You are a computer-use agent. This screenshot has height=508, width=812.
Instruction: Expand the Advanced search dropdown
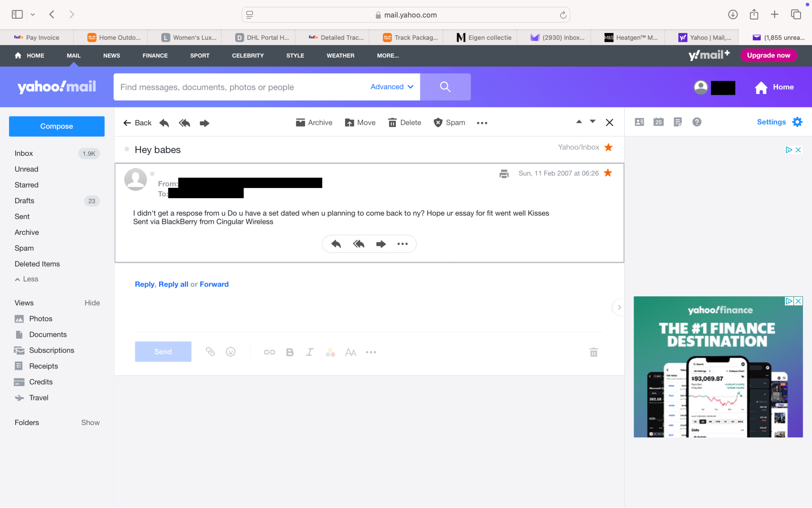[392, 87]
